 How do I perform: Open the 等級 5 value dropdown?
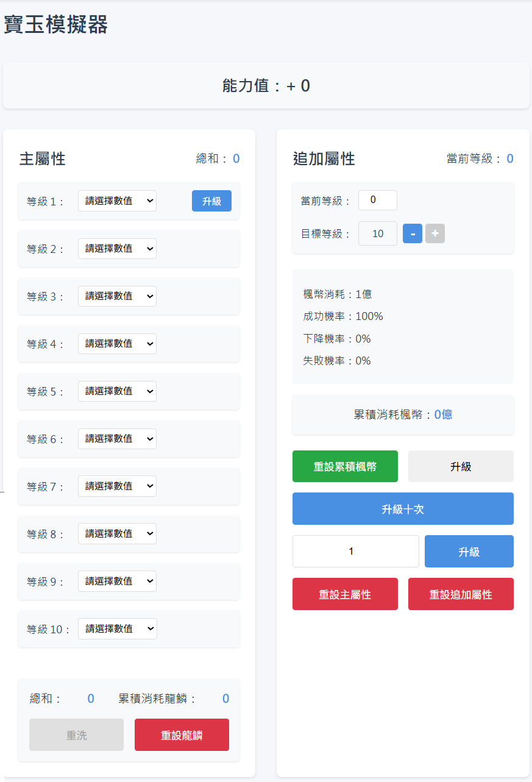(117, 391)
